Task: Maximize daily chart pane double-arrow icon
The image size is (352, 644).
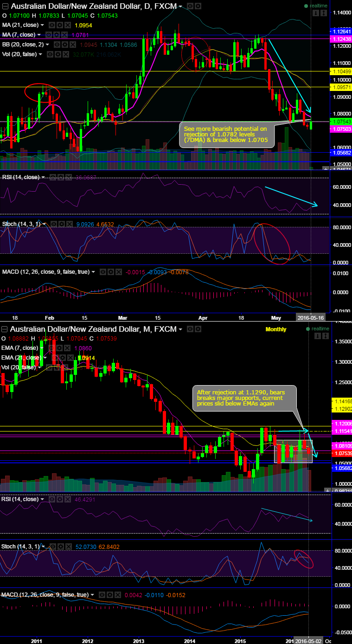Action: pyautogui.click(x=324, y=13)
